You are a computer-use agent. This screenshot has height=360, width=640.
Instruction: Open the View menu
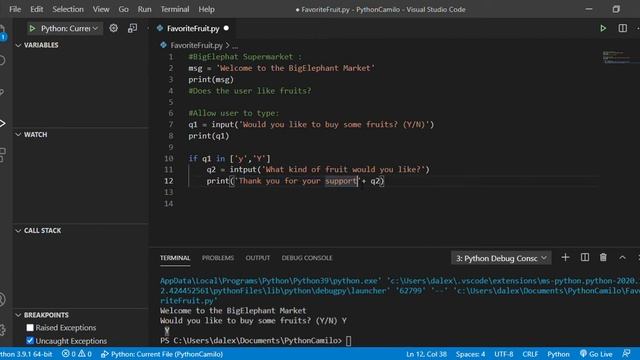click(x=101, y=9)
